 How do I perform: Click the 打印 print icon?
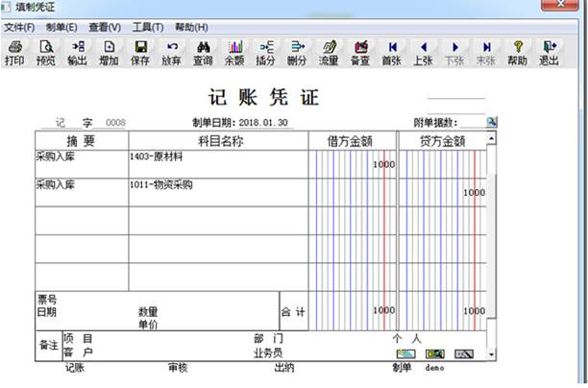[x=14, y=53]
